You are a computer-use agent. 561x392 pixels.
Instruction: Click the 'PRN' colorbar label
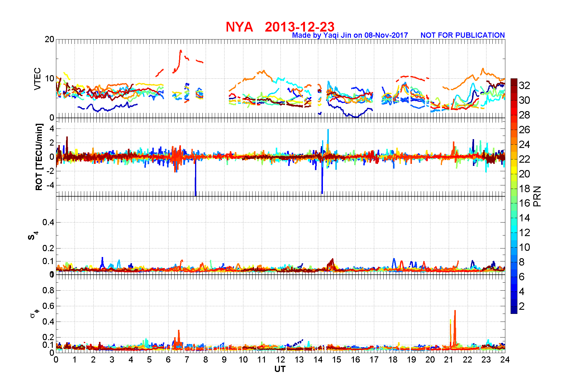[537, 196]
